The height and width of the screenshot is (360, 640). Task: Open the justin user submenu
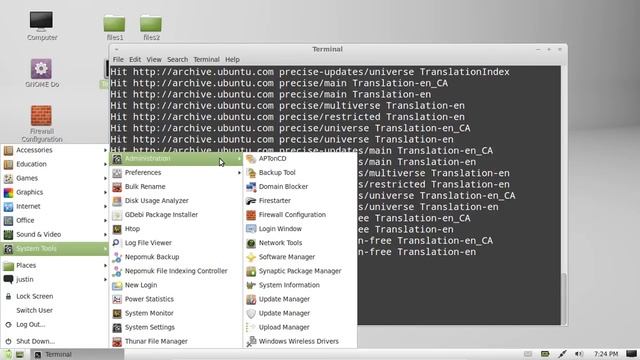click(x=54, y=280)
